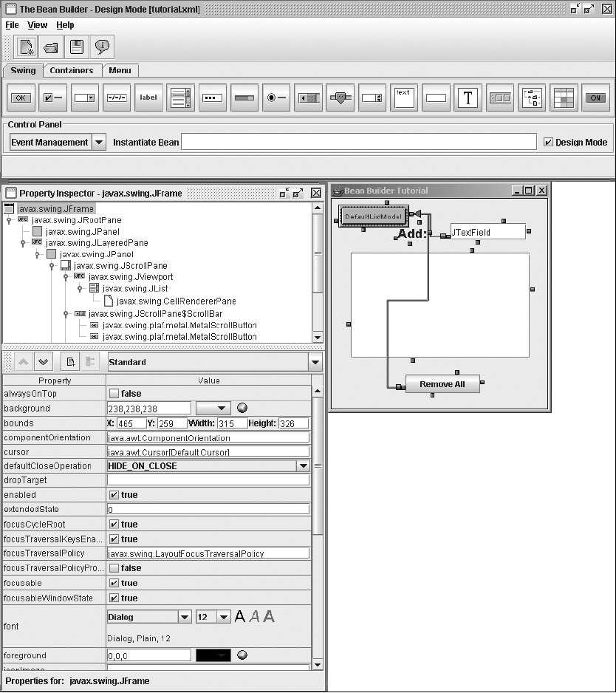This screenshot has width=616, height=693.
Task: Select the text pane T bean
Action: pyautogui.click(x=468, y=98)
